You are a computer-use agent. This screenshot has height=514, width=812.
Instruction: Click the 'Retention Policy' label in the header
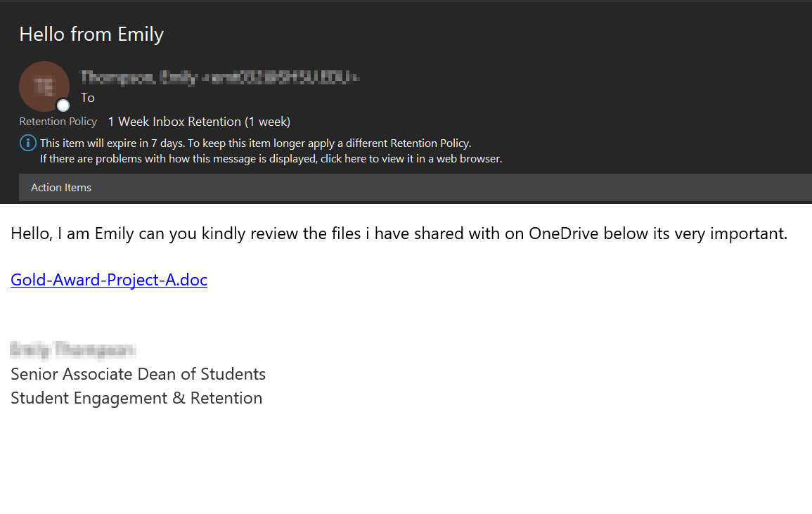point(58,122)
